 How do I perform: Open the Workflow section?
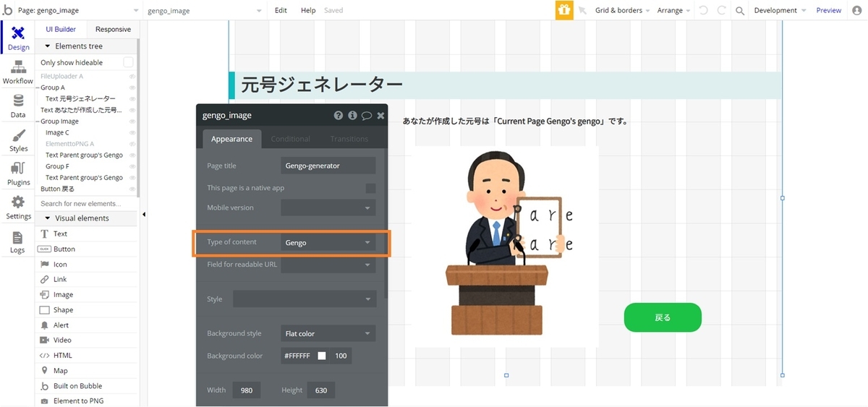[x=18, y=72]
